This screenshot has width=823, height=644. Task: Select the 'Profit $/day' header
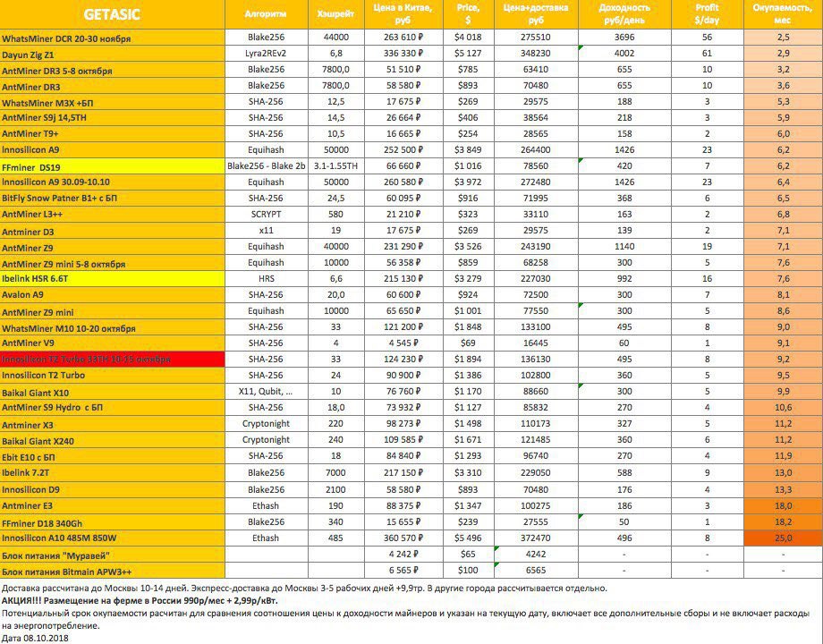(x=708, y=14)
